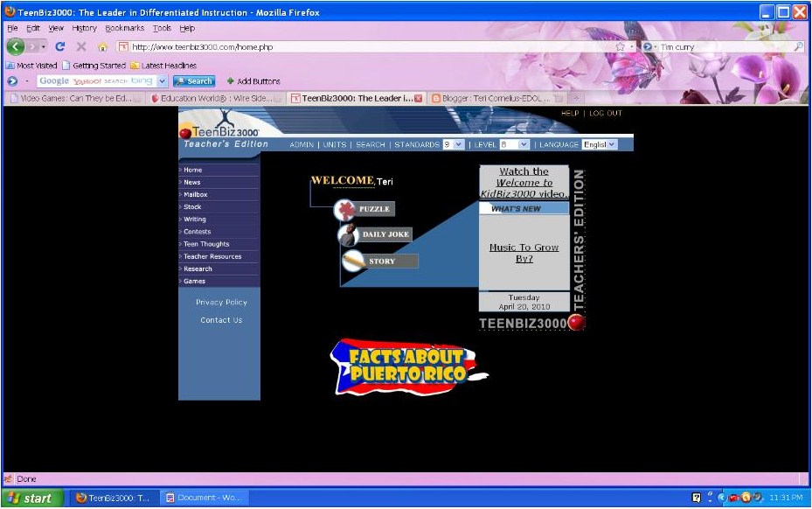The height and width of the screenshot is (509, 812).
Task: Open the Getting Started bookmark
Action: coord(94,66)
